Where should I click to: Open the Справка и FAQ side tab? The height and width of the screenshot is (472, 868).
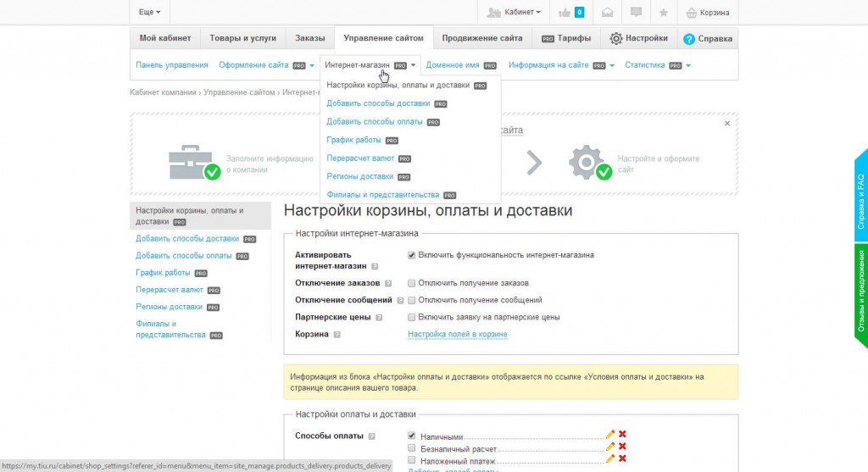point(861,196)
